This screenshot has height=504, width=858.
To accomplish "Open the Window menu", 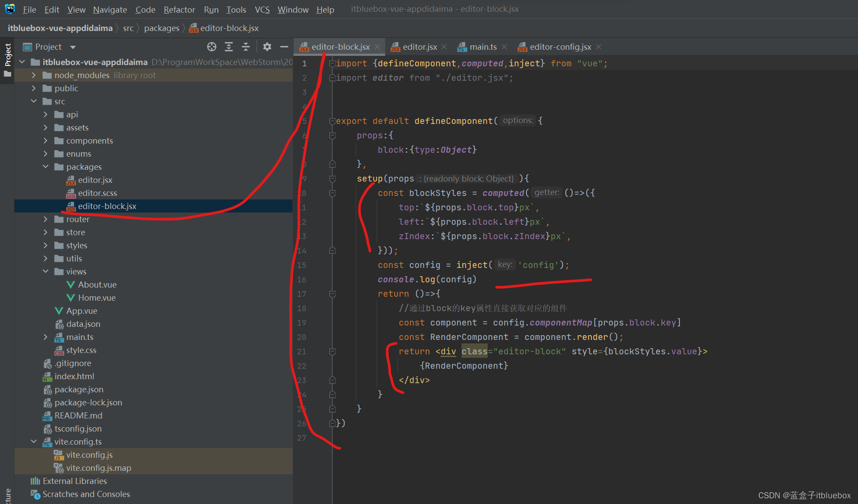I will (293, 9).
